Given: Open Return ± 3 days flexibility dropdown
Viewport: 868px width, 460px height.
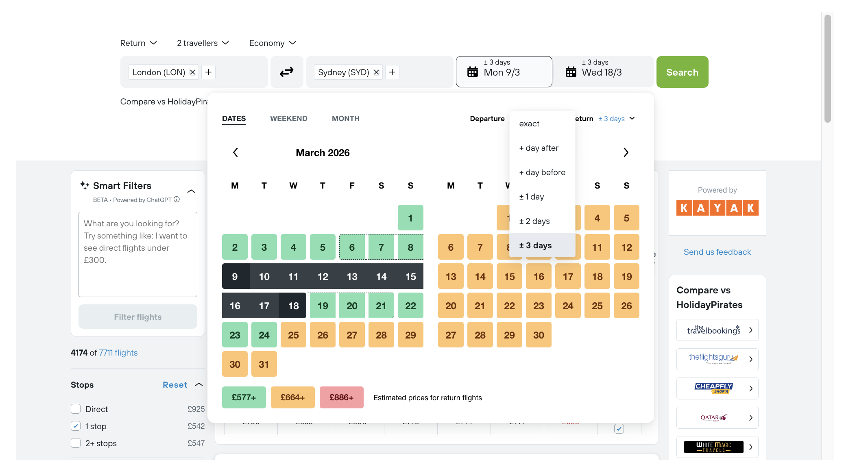Looking at the screenshot, I should pos(616,119).
